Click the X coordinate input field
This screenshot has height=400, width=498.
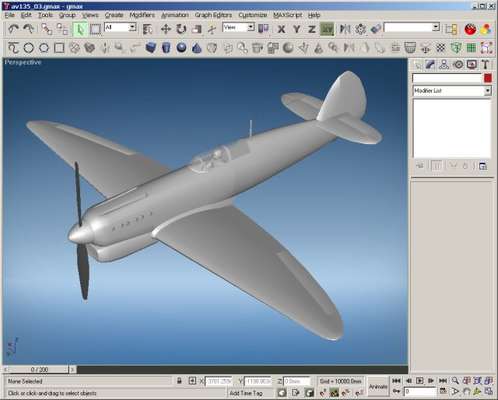(x=219, y=381)
